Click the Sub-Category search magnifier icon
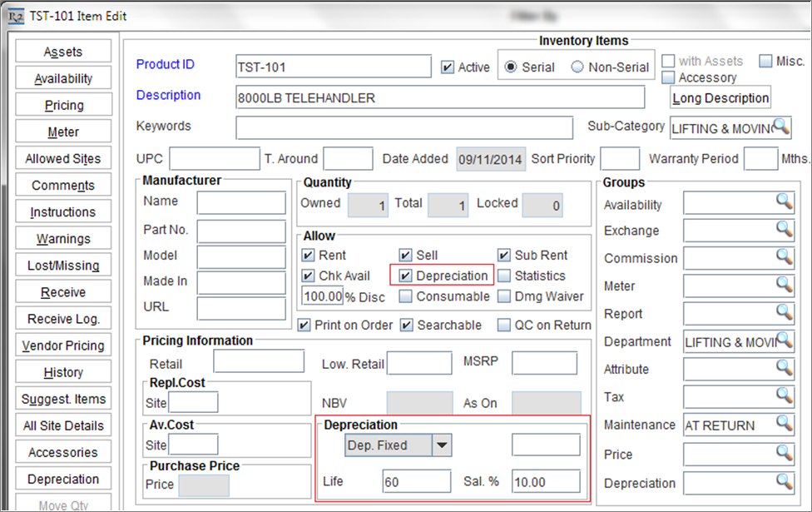 (781, 127)
